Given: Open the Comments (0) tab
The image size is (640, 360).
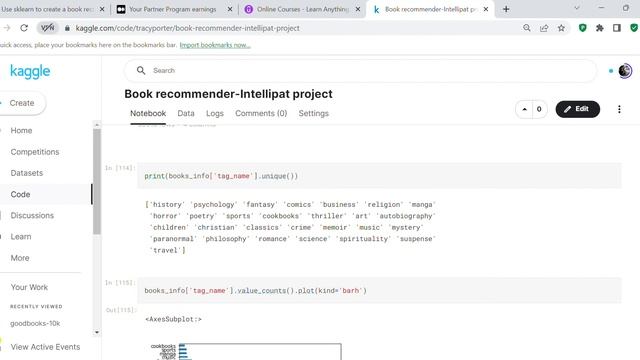Looking at the screenshot, I should tap(261, 113).
